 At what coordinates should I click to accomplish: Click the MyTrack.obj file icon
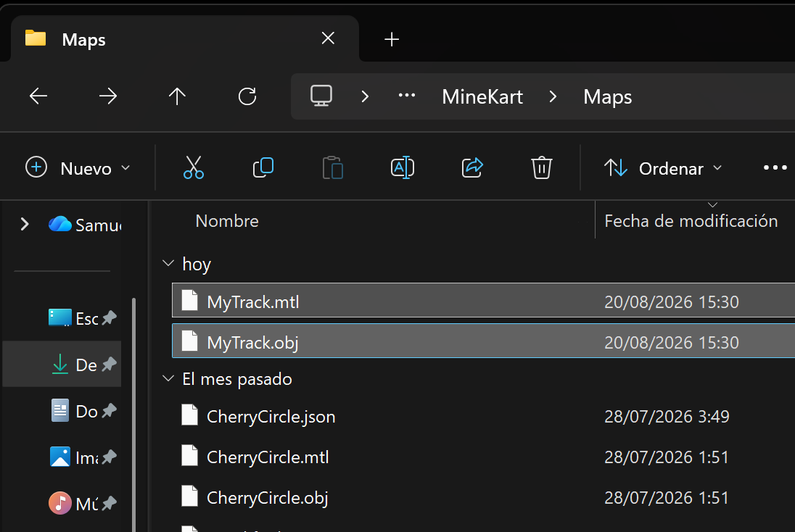tap(189, 341)
